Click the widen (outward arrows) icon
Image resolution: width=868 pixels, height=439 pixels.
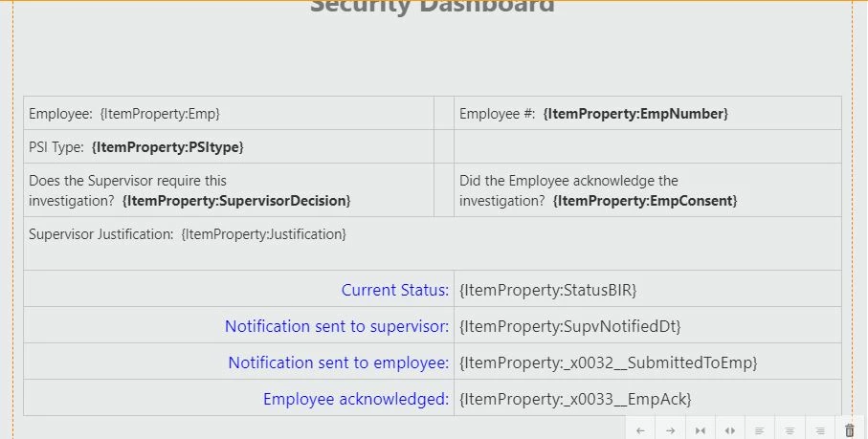tap(730, 430)
